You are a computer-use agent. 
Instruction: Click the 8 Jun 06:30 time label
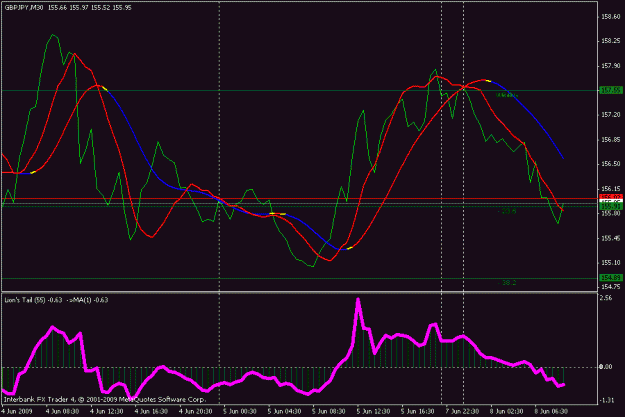click(x=551, y=411)
